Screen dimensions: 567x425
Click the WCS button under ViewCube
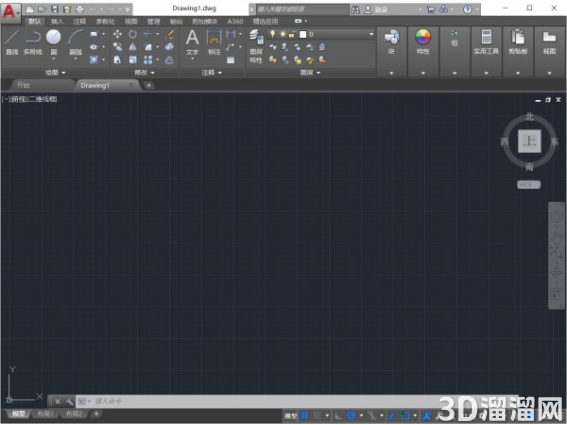coord(529,184)
